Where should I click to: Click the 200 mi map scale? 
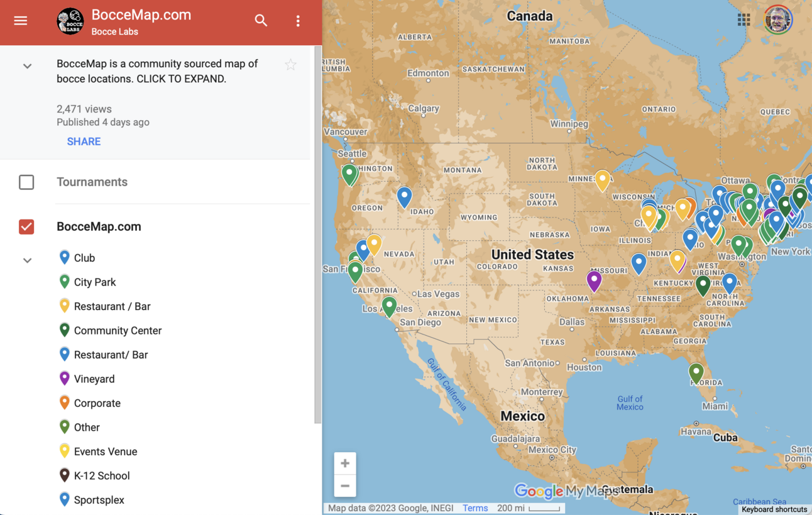529,508
